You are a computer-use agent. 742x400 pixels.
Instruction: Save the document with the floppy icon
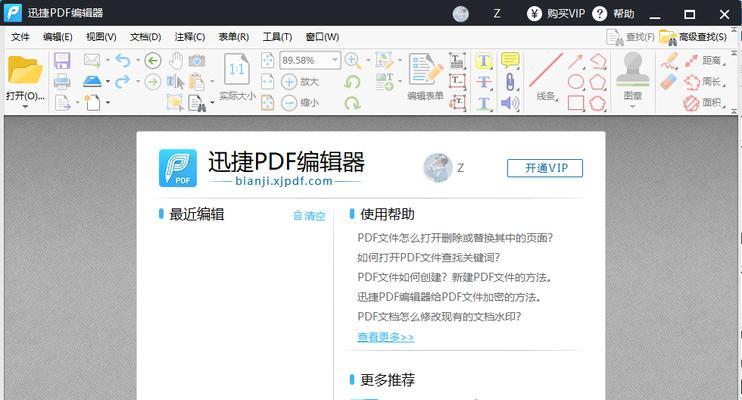point(62,61)
